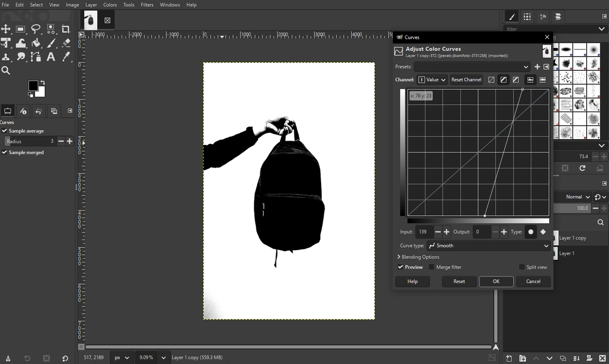Open the Colors menu
This screenshot has height=364, width=609.
coord(110,5)
